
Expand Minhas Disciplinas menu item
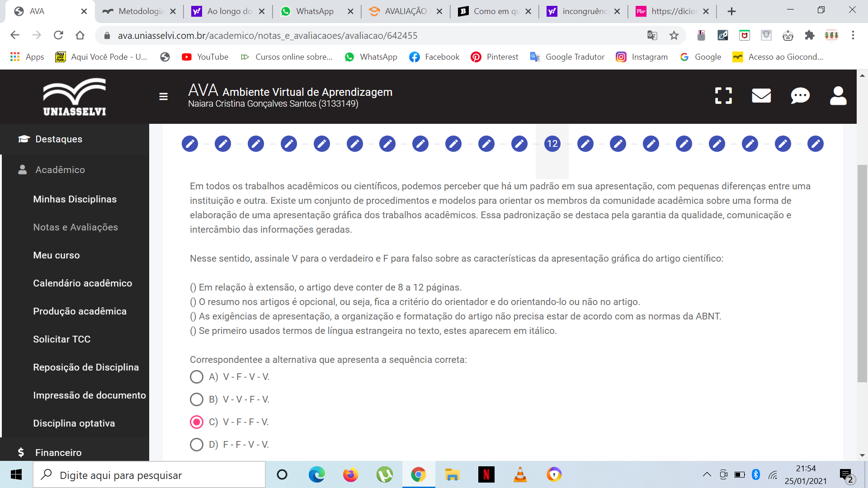coord(75,198)
